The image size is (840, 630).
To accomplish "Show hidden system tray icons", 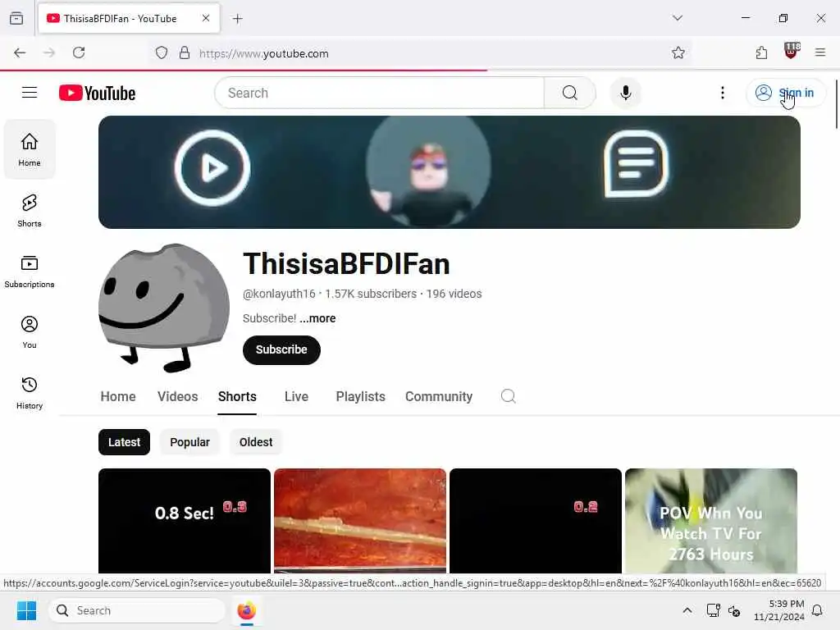I will coord(687,610).
